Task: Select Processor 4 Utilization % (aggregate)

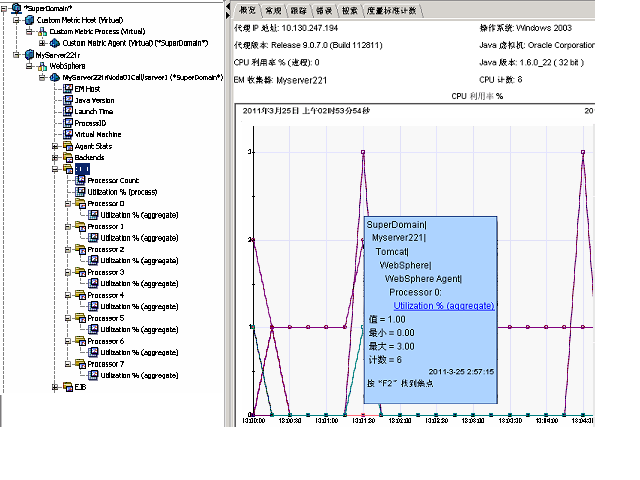Action: pos(139,306)
